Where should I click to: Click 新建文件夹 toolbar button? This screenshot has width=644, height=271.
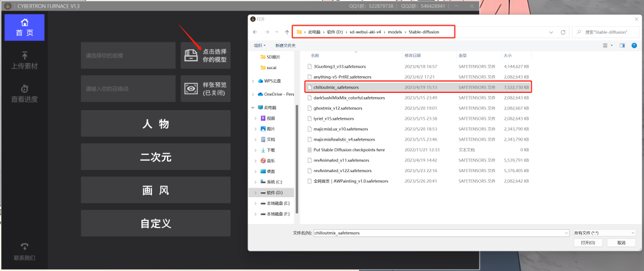coord(285,45)
